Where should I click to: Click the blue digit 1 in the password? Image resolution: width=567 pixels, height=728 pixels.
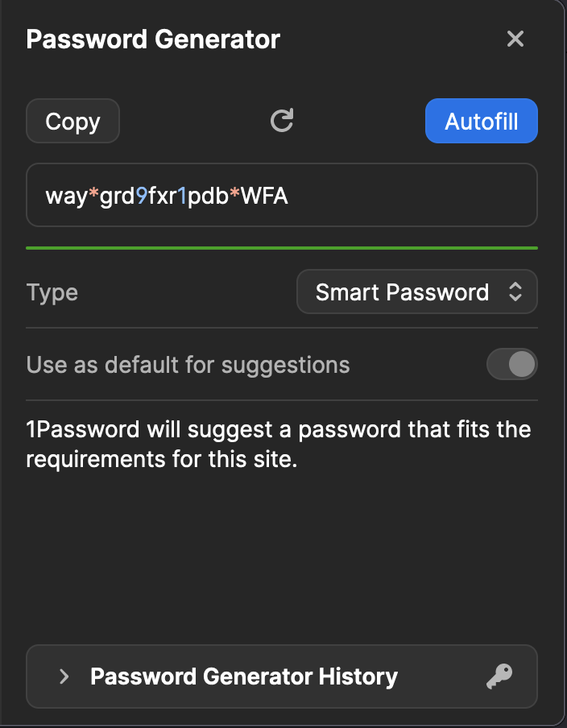click(x=183, y=196)
